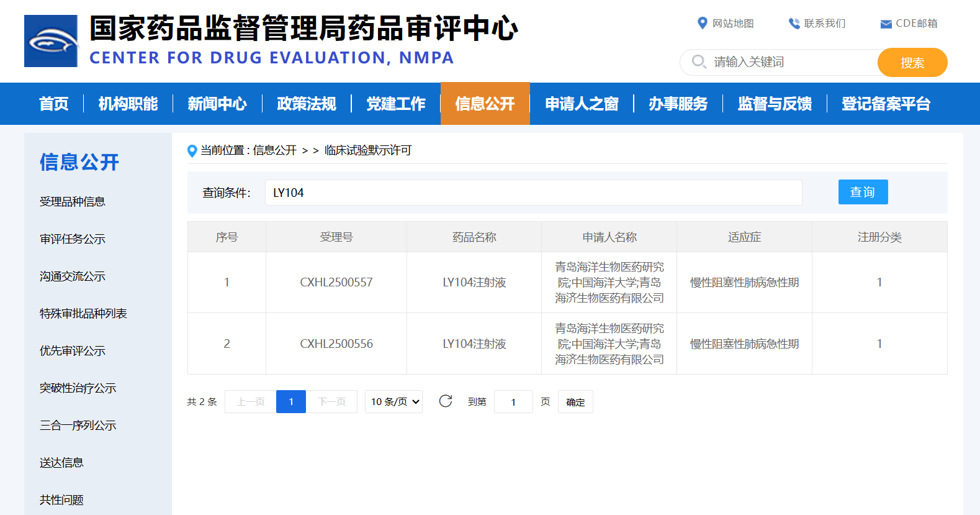Click the CDE mailbox envelope icon
Image resolution: width=980 pixels, height=515 pixels.
tap(886, 24)
